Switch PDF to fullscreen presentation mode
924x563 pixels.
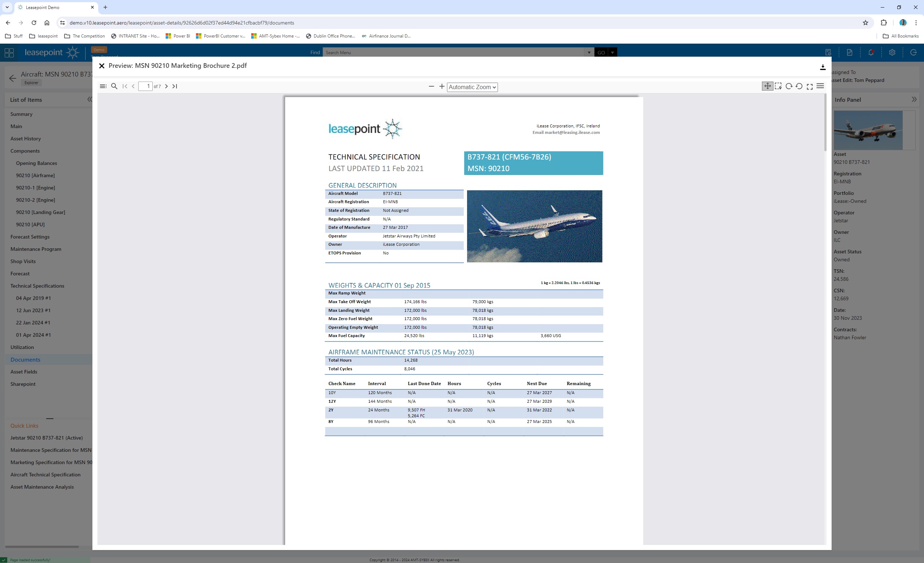(810, 87)
